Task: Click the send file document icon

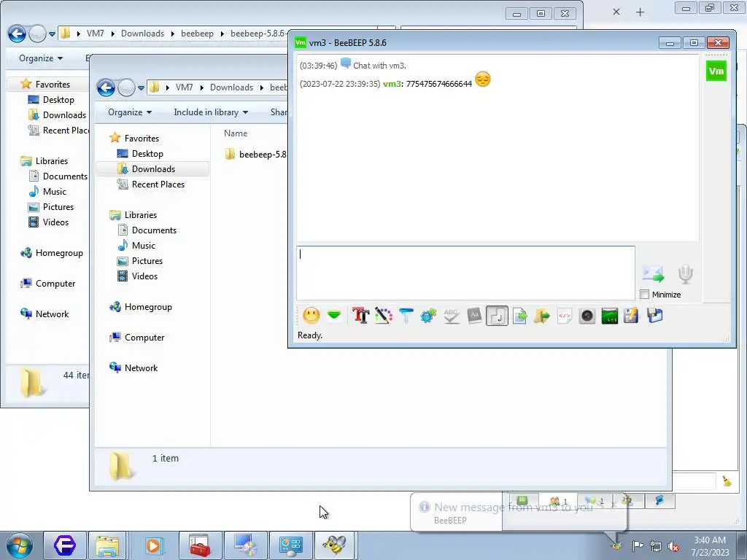Action: coord(519,315)
